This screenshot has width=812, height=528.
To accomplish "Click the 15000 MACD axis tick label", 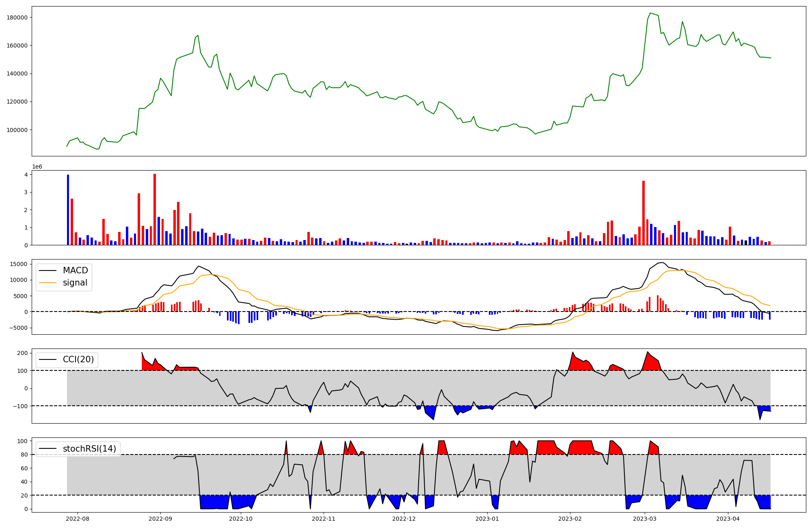I will 19,264.
